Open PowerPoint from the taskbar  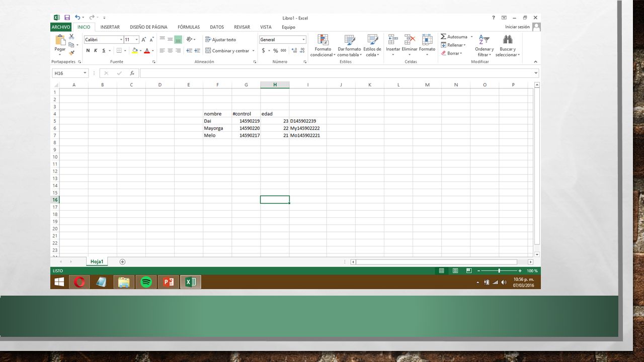coord(169,282)
